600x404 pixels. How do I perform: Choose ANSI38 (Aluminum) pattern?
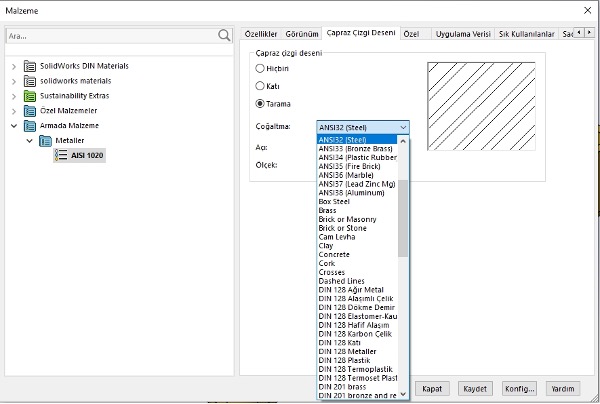[x=357, y=192]
